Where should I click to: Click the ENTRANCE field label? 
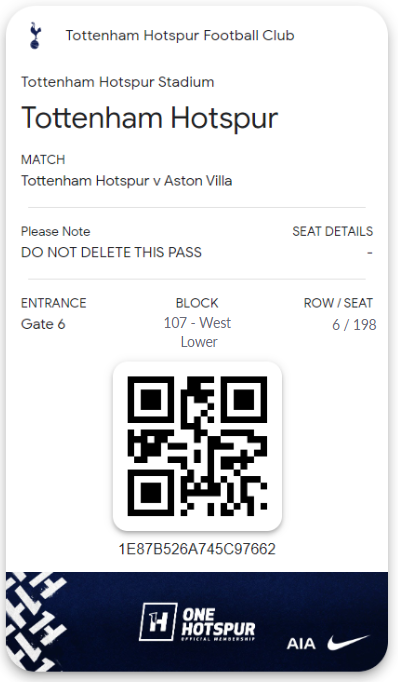pos(54,303)
